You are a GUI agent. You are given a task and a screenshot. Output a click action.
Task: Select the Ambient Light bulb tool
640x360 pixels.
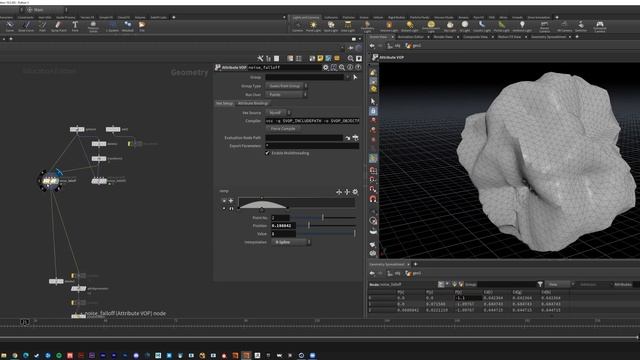522,27
